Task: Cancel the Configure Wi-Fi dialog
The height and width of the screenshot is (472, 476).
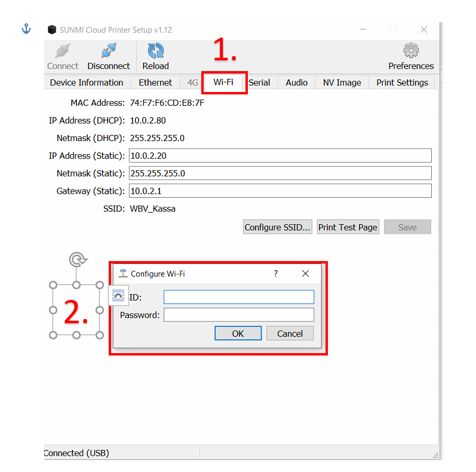Action: [290, 333]
